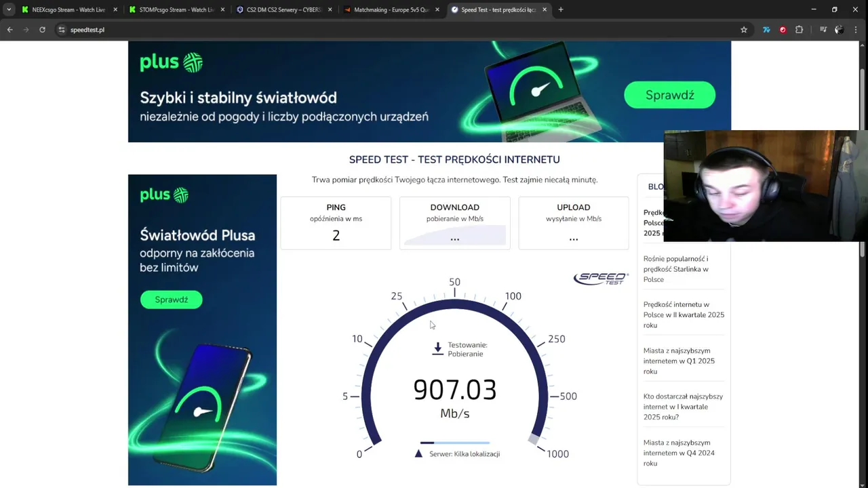Image resolution: width=868 pixels, height=488 pixels.
Task: Click the 500 mark on the gauge
Action: point(568,396)
